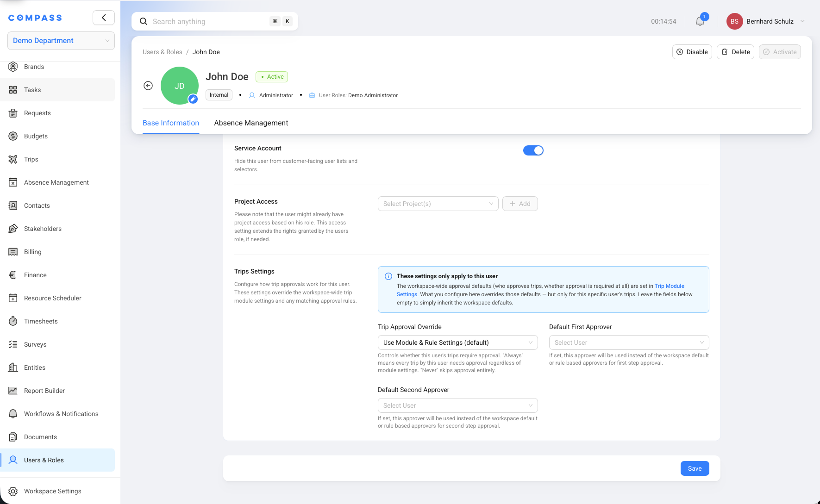The width and height of the screenshot is (820, 504).
Task: Click the Internal tag
Action: point(219,95)
